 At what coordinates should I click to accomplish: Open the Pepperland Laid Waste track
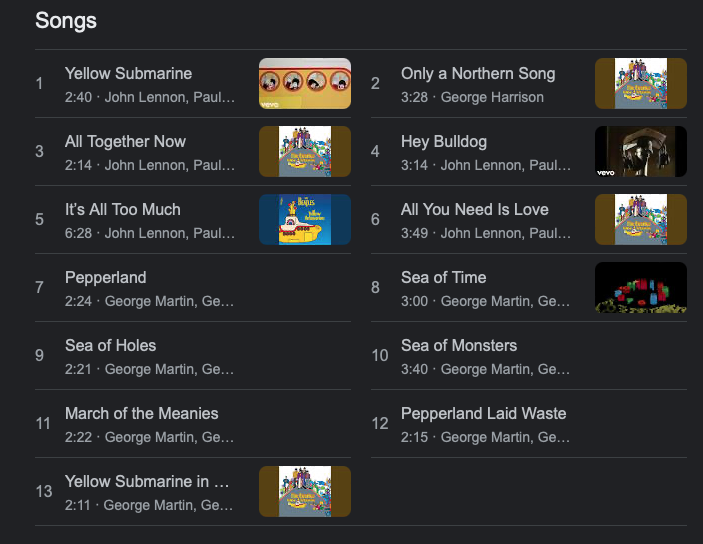pyautogui.click(x=529, y=423)
